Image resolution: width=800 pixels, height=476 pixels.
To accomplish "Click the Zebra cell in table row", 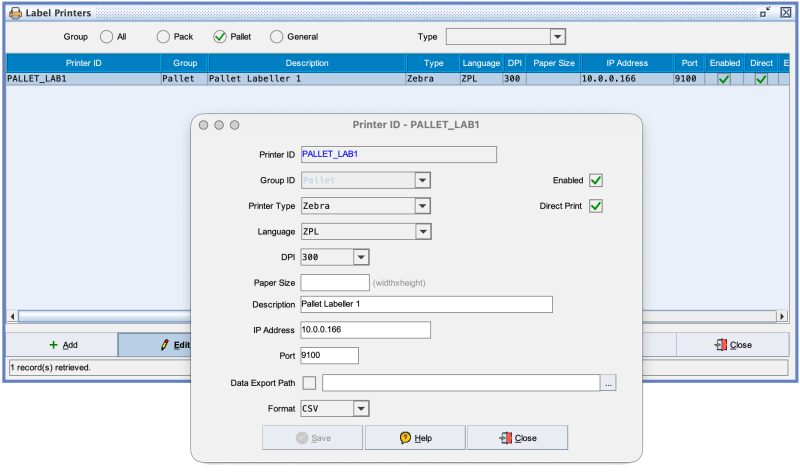I will point(433,79).
